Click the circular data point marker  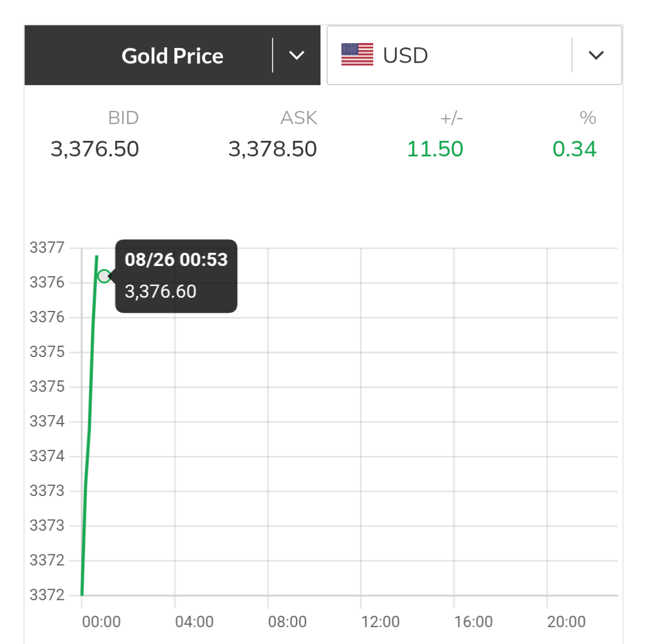pyautogui.click(x=104, y=276)
